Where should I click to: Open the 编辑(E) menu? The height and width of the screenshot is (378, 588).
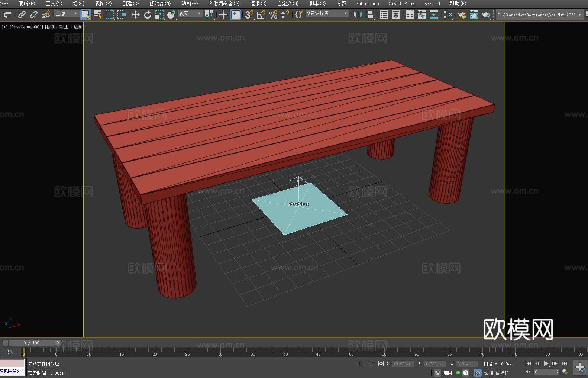[x=27, y=3]
